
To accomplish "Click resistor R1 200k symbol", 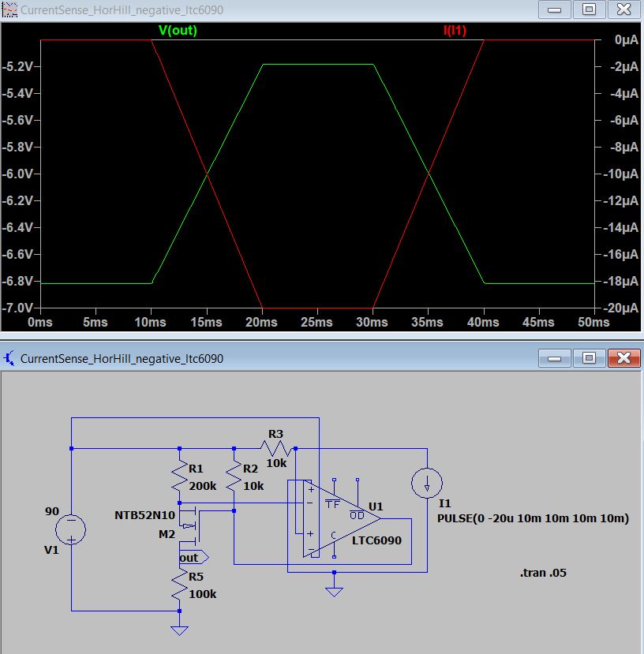I will [x=179, y=476].
